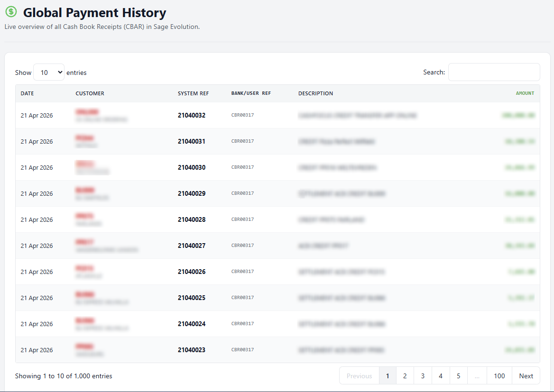The height and width of the screenshot is (392, 554).
Task: Go to pagination page 1
Action: (x=388, y=376)
